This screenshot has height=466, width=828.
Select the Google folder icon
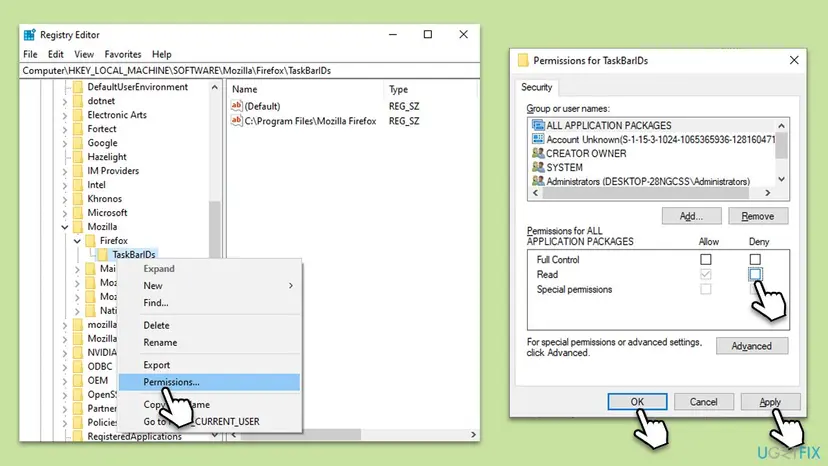78,143
